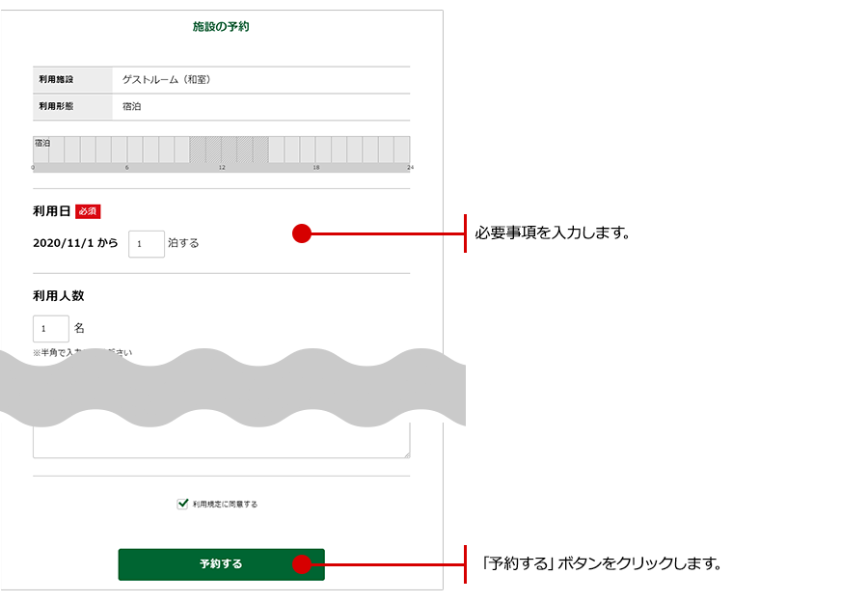Click the red 必須 badge
The height and width of the screenshot is (602, 868).
pos(88,211)
